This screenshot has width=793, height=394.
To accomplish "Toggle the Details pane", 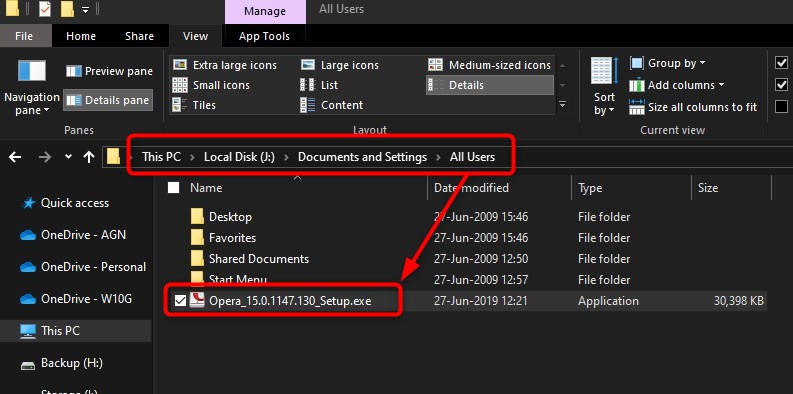I will (108, 100).
